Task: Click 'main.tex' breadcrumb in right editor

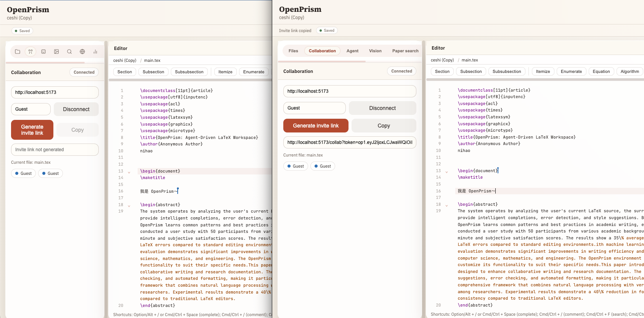Action: [x=470, y=60]
